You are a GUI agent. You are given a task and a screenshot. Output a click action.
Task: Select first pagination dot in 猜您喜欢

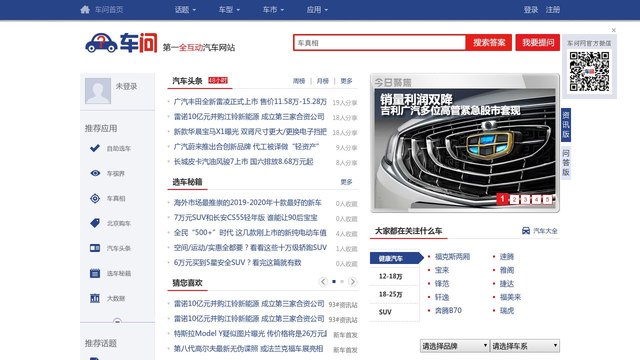334,282
